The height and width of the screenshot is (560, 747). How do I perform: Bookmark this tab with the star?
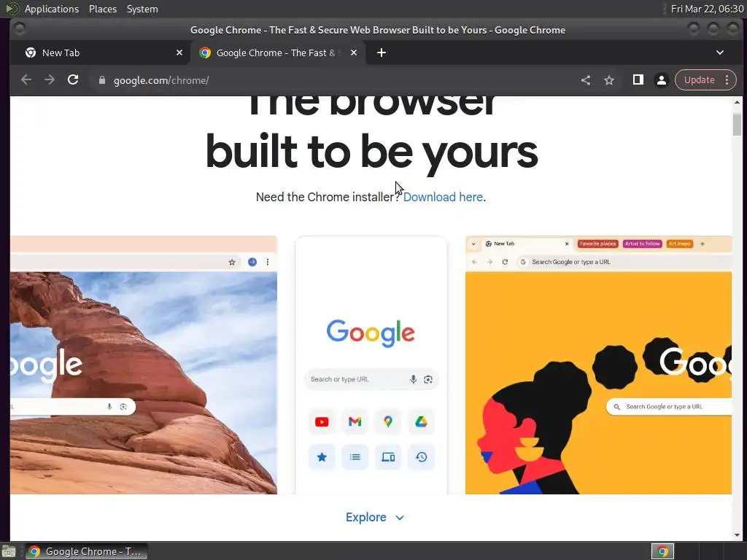coord(609,80)
